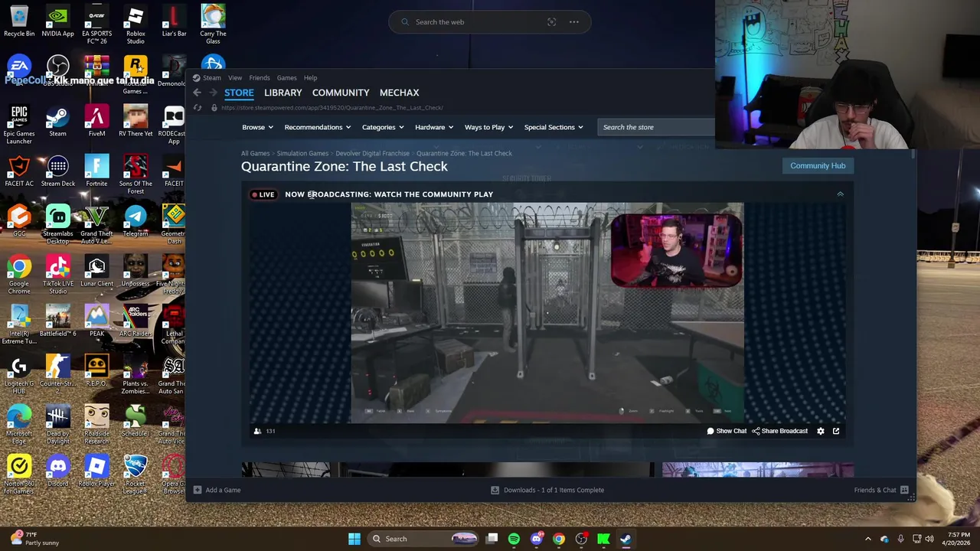The height and width of the screenshot is (551, 980).
Task: Open OBS Studio taskbar icon
Action: [581, 539]
